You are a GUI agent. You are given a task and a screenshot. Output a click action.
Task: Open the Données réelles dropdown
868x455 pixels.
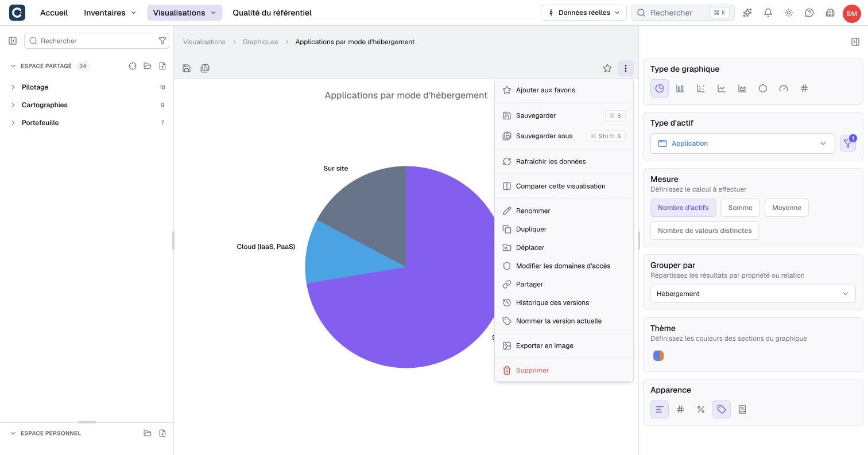click(583, 13)
